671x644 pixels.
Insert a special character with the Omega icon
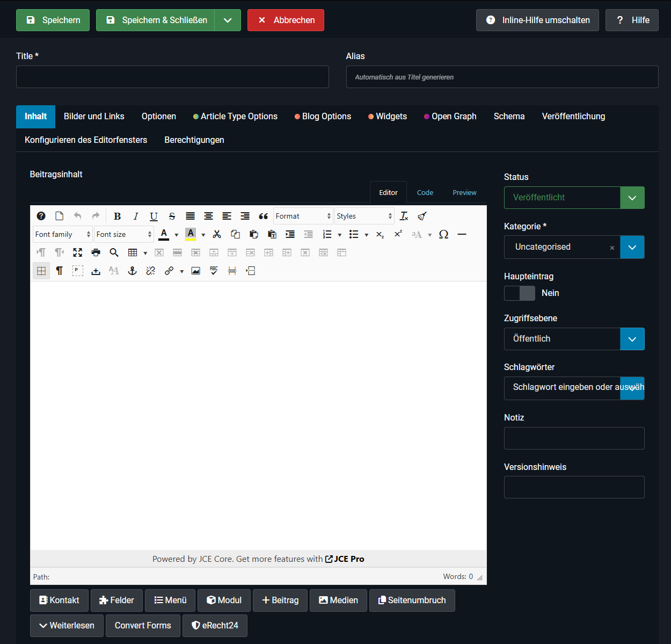tap(443, 234)
